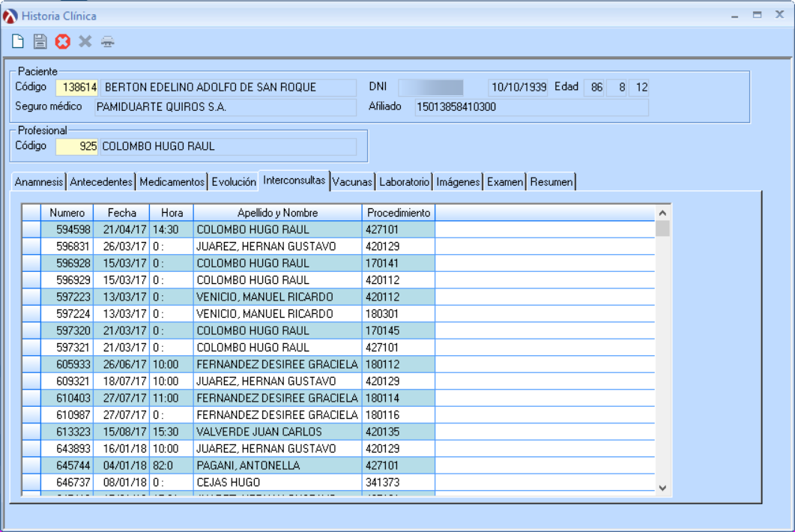Click procedure code 420135

point(399,432)
